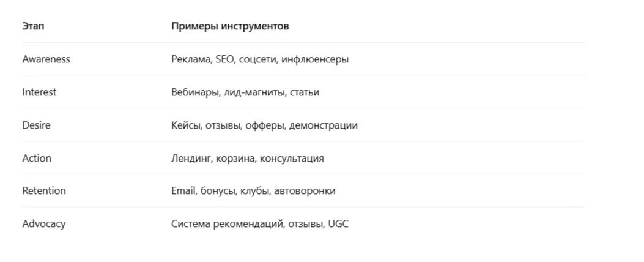The width and height of the screenshot is (644, 262).
Task: Click the text "Email, бонусы, клубы, автоворонки"
Action: tap(253, 191)
